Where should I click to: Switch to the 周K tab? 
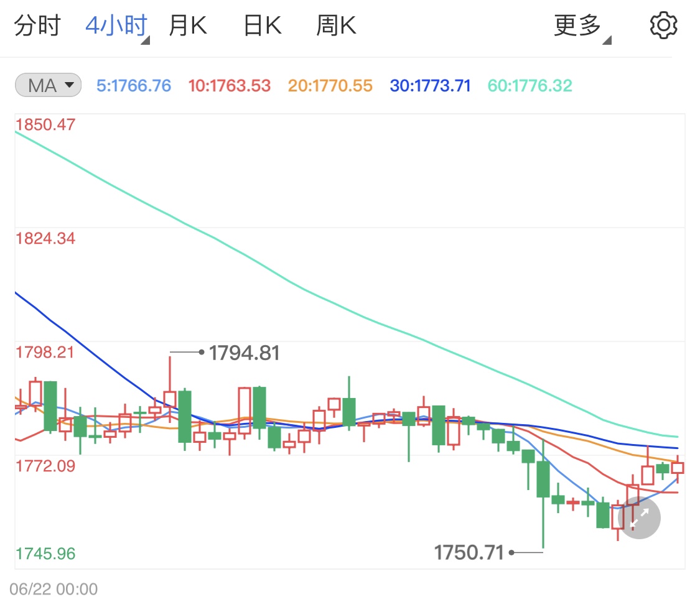[x=336, y=25]
